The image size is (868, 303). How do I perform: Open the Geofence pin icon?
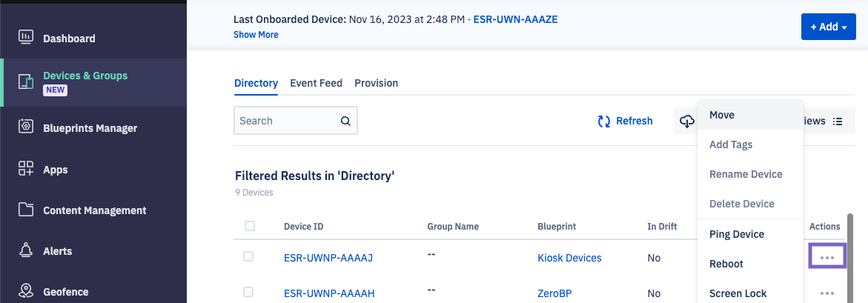[26, 291]
